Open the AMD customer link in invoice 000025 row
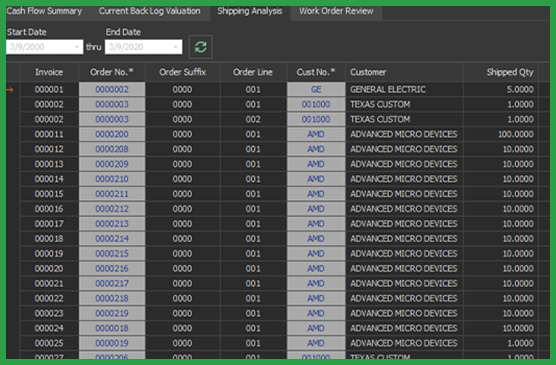This screenshot has height=365, width=556. (x=316, y=343)
